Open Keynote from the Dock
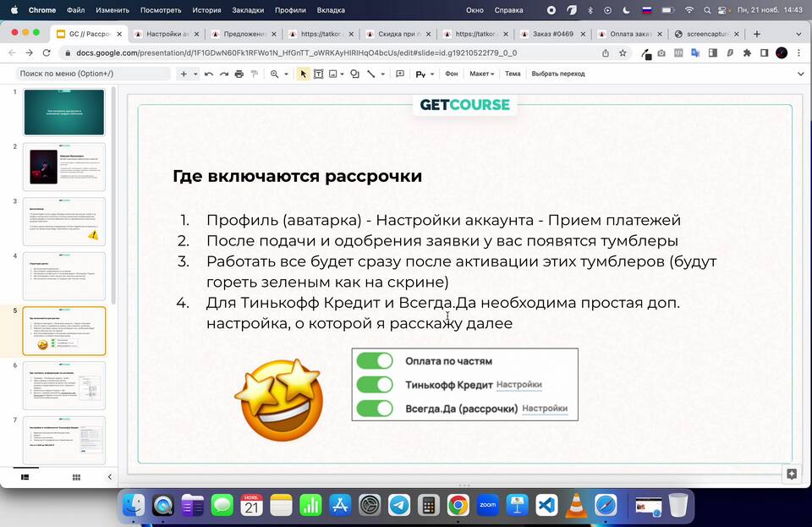 click(x=518, y=505)
